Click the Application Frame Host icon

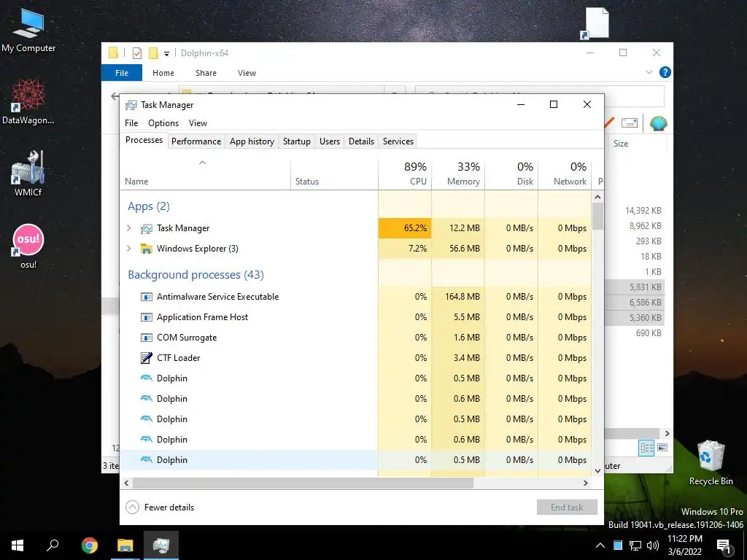click(x=146, y=317)
